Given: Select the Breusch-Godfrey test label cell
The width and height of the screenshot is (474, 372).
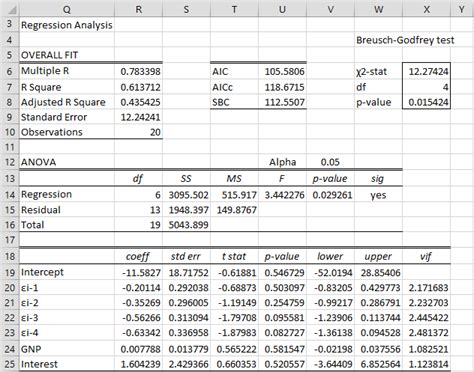Looking at the screenshot, I should coord(405,40).
